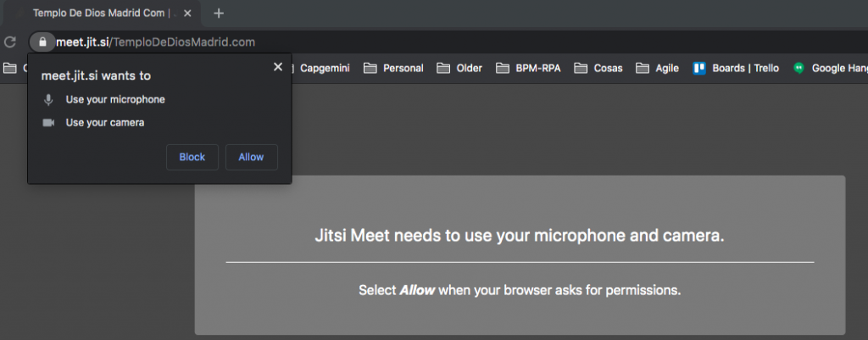Expand the Personal bookmarks folder
868x340 pixels.
394,69
